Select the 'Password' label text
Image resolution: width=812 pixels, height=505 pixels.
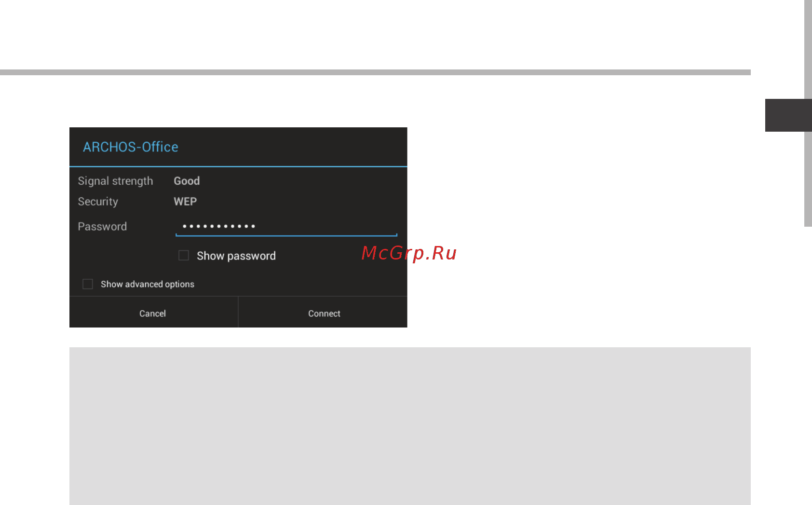pyautogui.click(x=102, y=226)
